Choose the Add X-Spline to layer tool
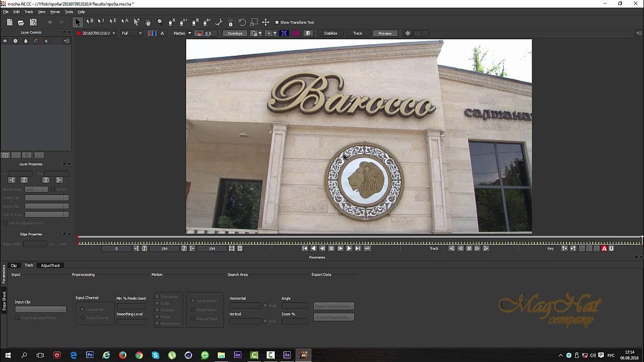This screenshot has width=644, height=362. point(183,22)
